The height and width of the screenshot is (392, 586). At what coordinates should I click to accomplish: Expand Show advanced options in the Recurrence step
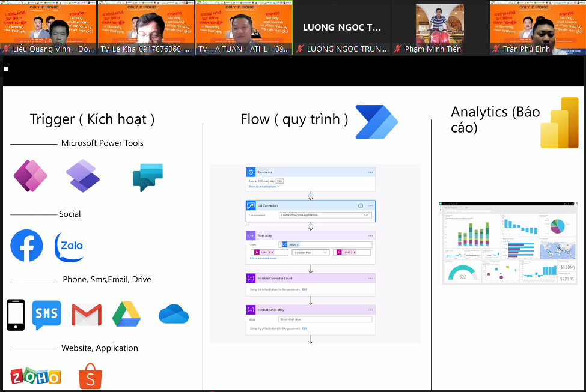(x=263, y=187)
